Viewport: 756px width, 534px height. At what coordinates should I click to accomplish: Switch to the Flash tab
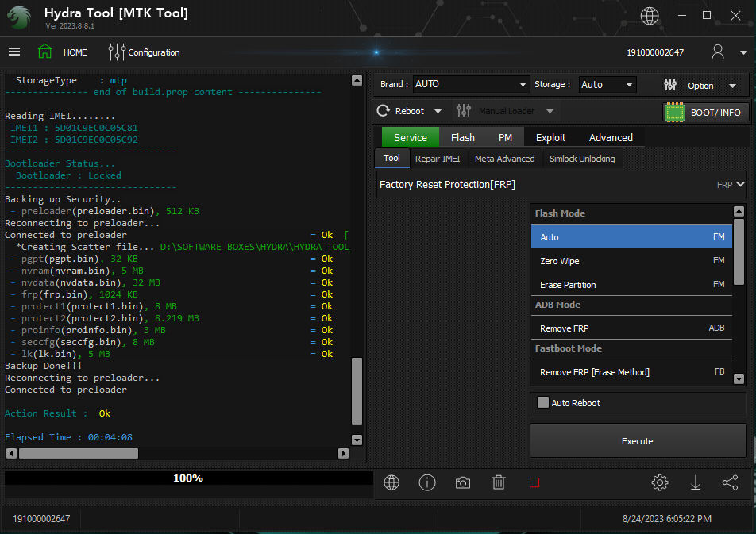(463, 137)
